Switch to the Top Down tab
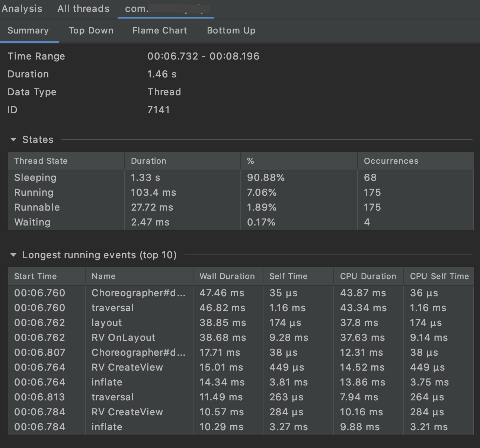480x448 pixels. [x=91, y=31]
